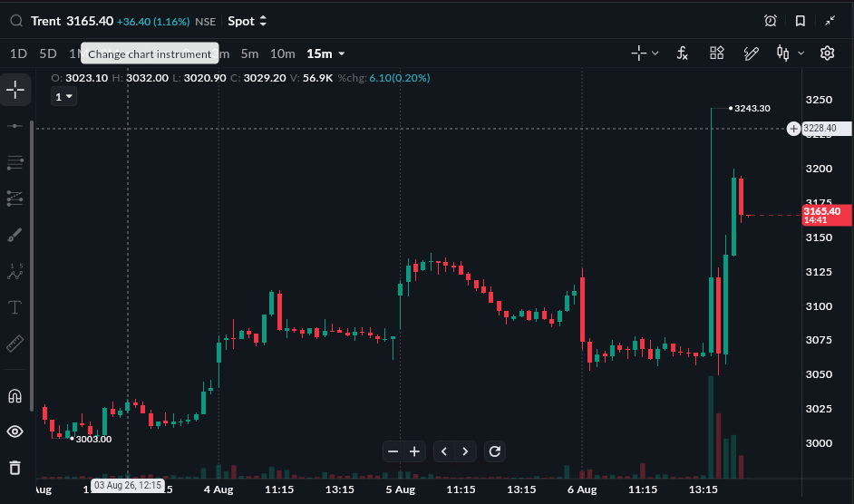Select the brush drawing tool in sidebar
Viewport: 854px width, 504px height.
point(15,235)
